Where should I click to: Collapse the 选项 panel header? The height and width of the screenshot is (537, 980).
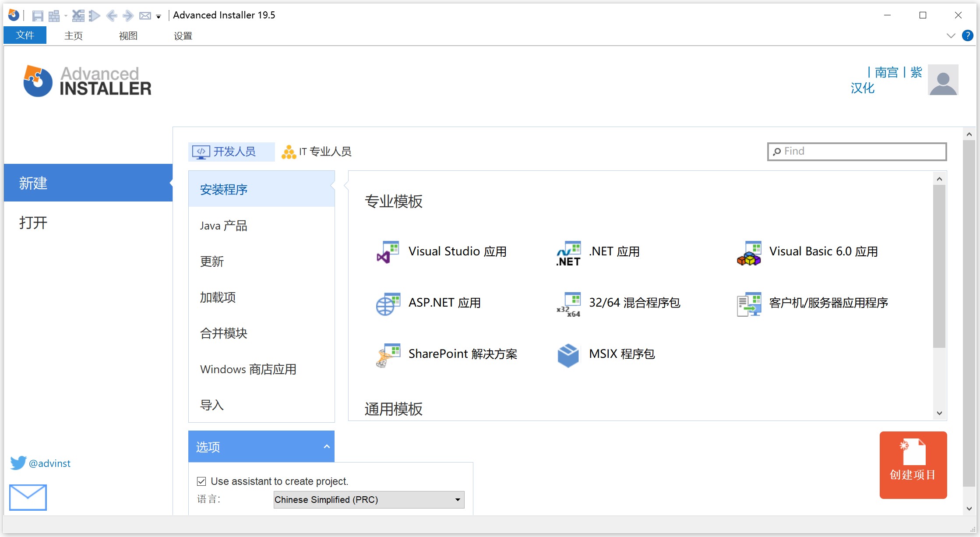[x=261, y=446]
